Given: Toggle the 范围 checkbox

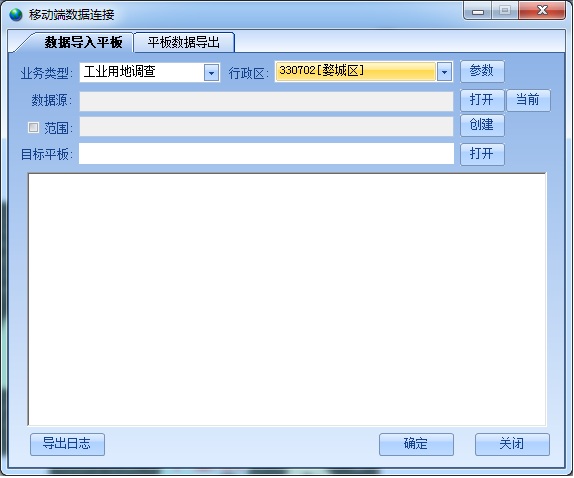Looking at the screenshot, I should click(x=33, y=127).
